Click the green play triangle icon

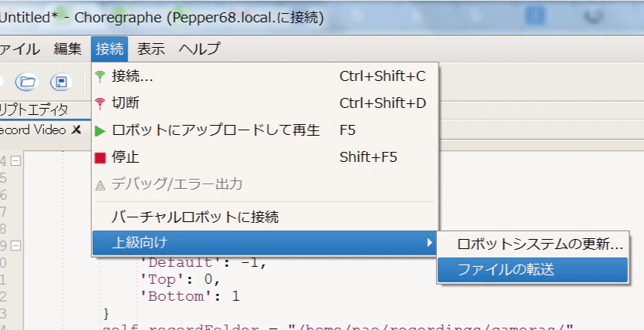pyautogui.click(x=100, y=131)
